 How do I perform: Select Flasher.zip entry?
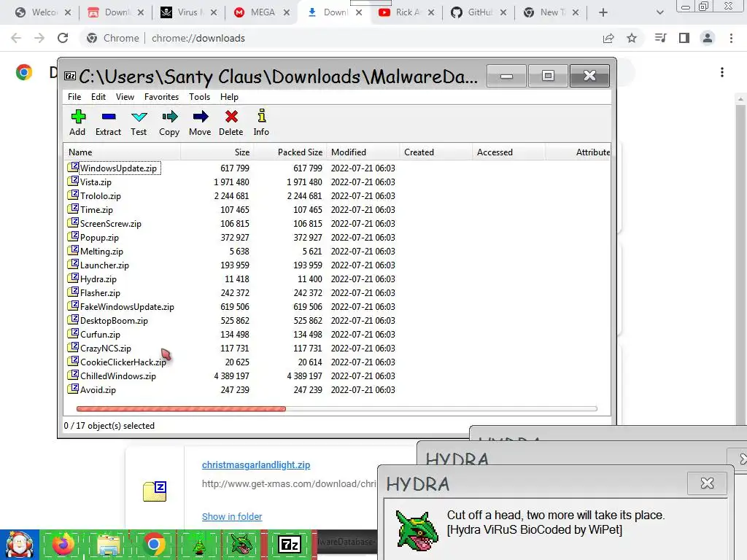click(x=100, y=292)
